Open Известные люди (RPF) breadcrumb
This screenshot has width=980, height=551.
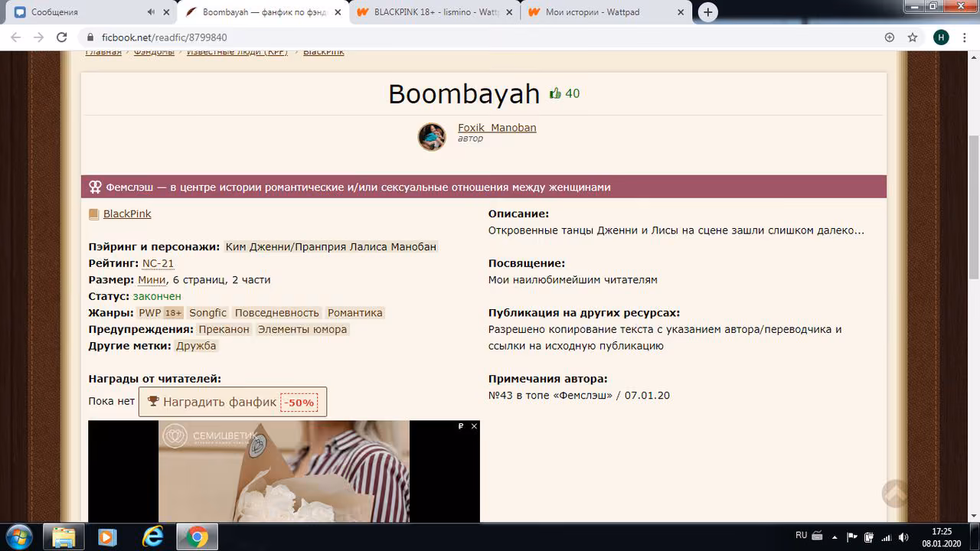point(236,52)
